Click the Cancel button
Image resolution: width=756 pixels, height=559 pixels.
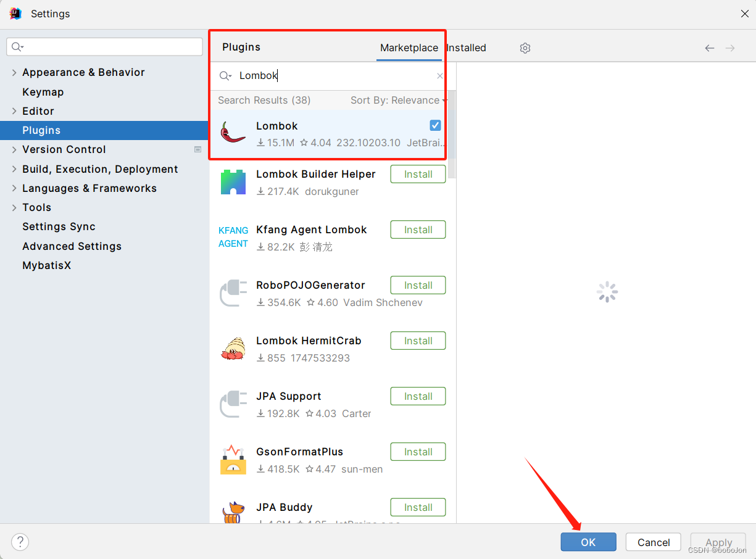click(x=654, y=542)
